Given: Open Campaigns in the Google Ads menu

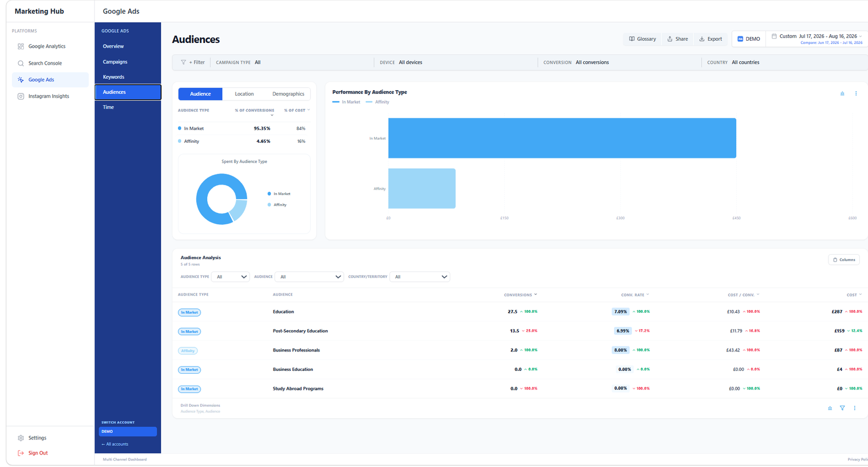Looking at the screenshot, I should point(128,62).
